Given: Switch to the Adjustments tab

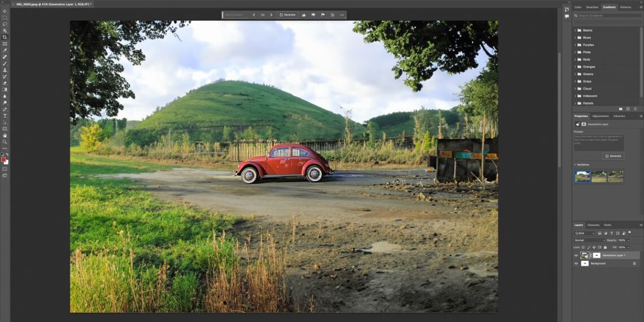Looking at the screenshot, I should click(x=601, y=116).
